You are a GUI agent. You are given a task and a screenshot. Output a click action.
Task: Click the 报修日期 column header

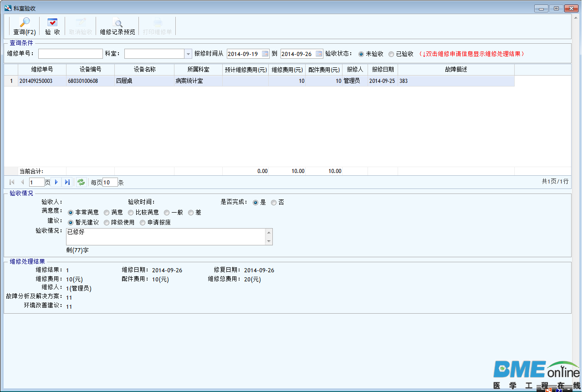tap(383, 70)
